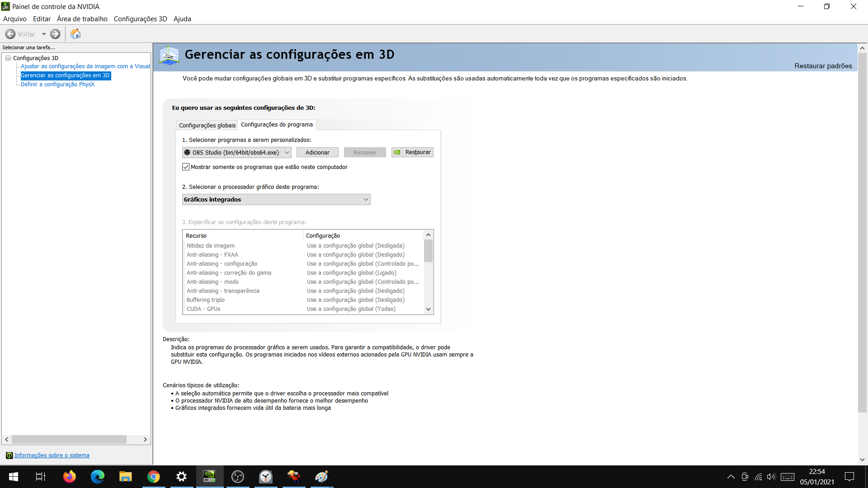
Task: Collapse the Configurações 3D tree node
Action: [8, 58]
